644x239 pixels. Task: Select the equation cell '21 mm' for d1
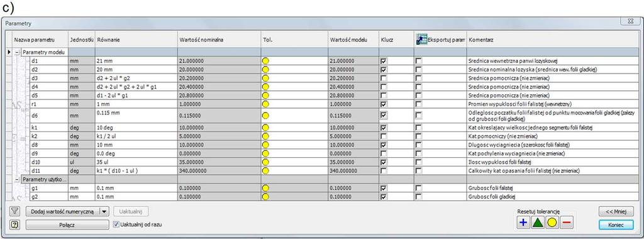pos(136,61)
